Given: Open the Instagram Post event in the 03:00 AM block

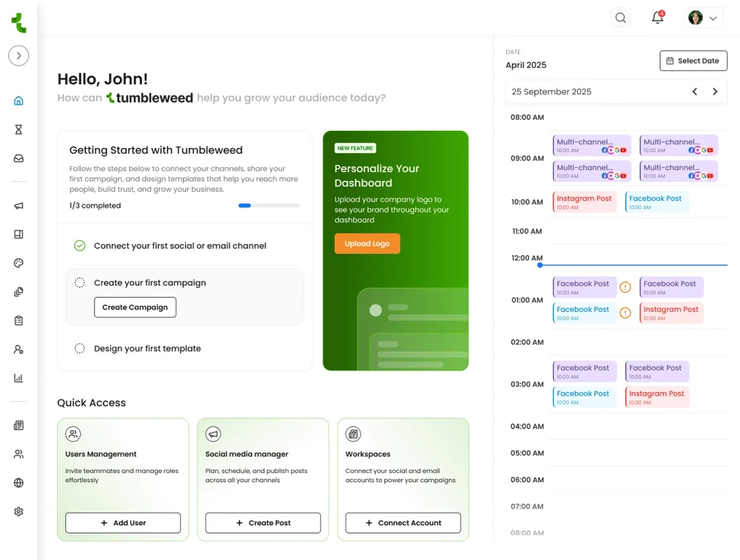Looking at the screenshot, I should click(x=657, y=397).
